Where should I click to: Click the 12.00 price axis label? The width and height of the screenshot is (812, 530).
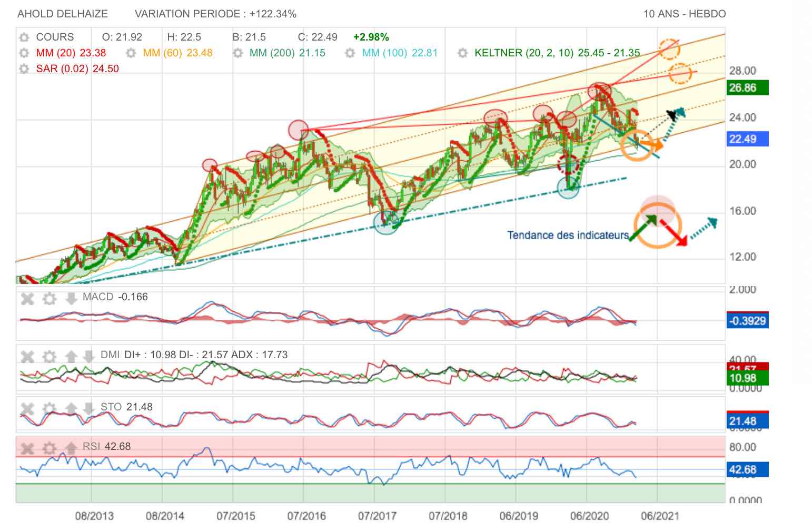742,257
